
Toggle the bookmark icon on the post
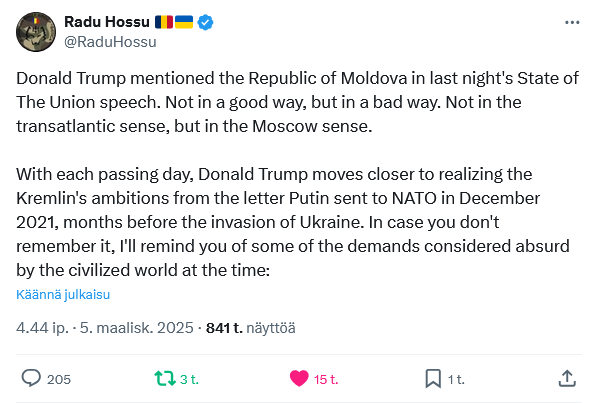click(x=433, y=379)
